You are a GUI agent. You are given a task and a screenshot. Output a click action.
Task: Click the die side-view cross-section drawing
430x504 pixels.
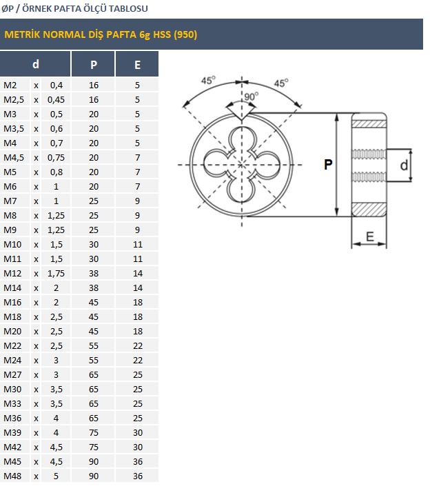(369, 165)
